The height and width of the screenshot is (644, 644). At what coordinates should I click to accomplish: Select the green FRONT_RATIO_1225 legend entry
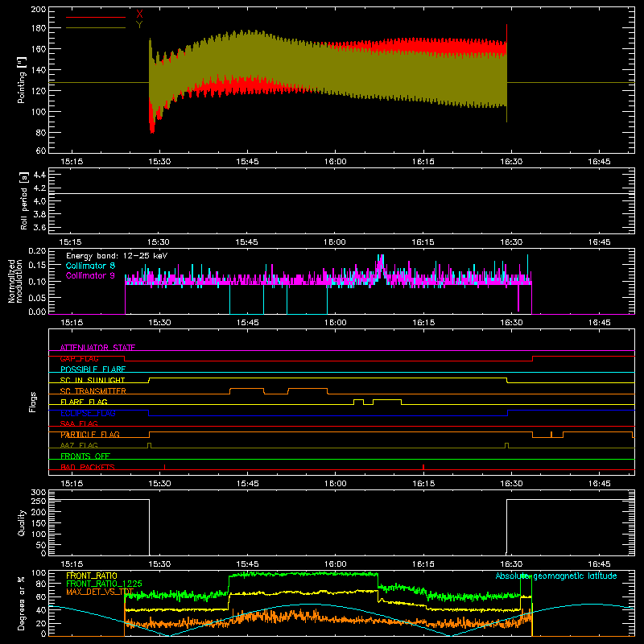[105, 584]
